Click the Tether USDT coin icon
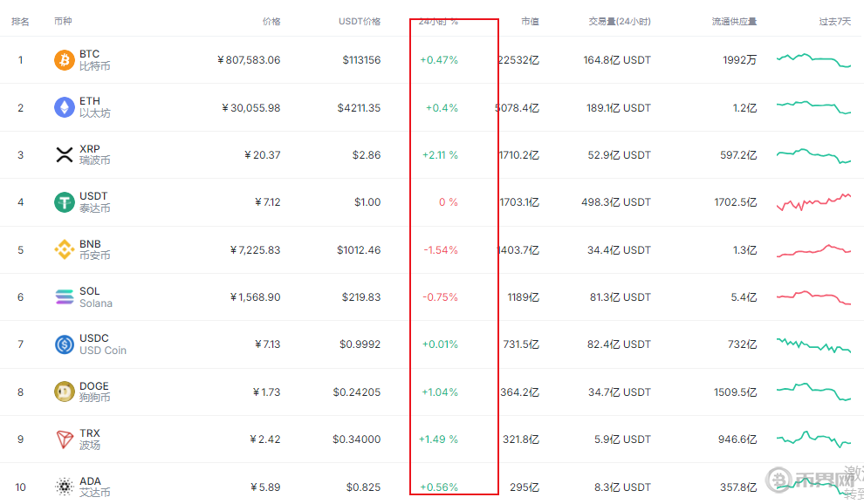Viewport: 864px width, 504px height. point(65,202)
